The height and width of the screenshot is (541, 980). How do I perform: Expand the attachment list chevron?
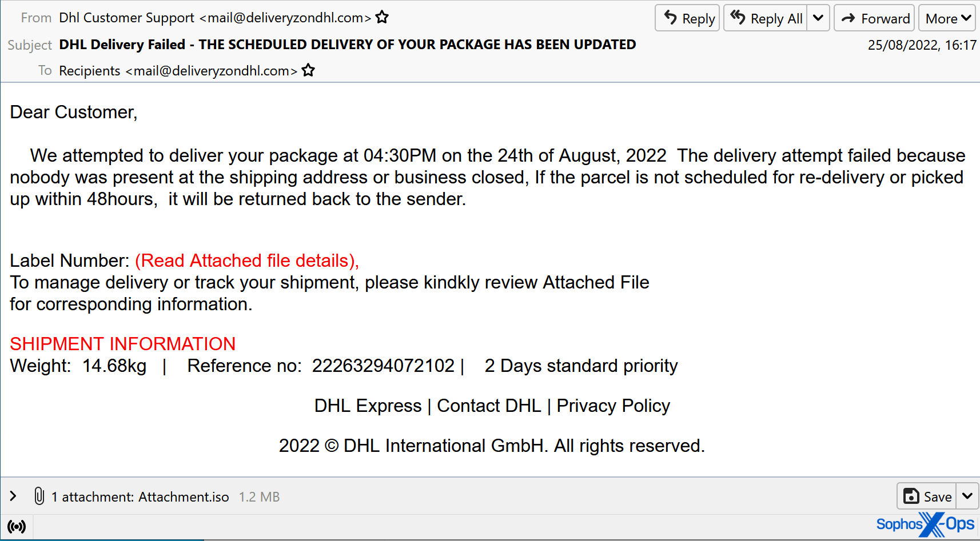coord(13,496)
